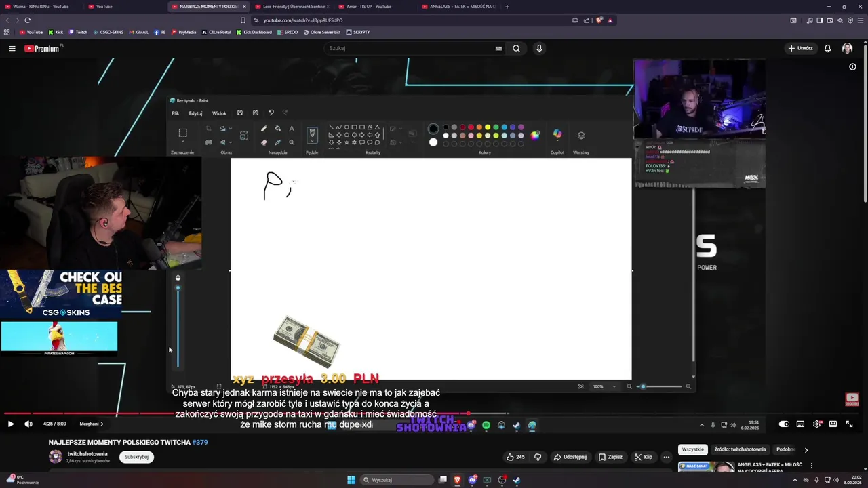Open Steam from the Windows taskbar
868x488 pixels.
pos(517,480)
